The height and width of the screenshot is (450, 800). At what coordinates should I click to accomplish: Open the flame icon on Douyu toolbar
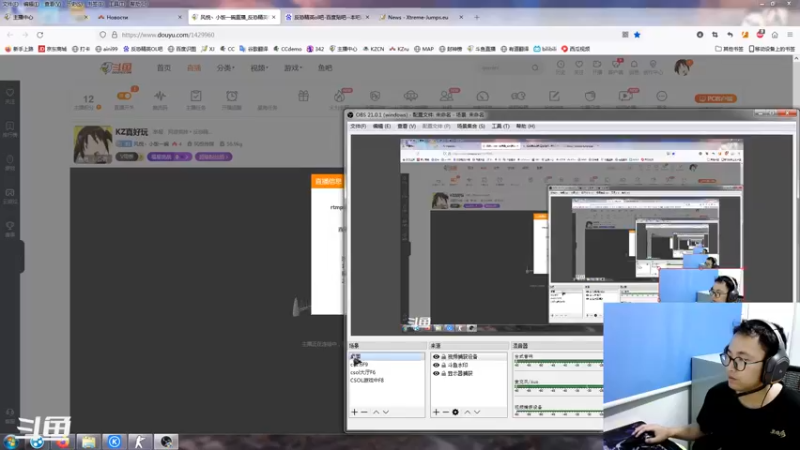pyautogui.click(x=339, y=96)
